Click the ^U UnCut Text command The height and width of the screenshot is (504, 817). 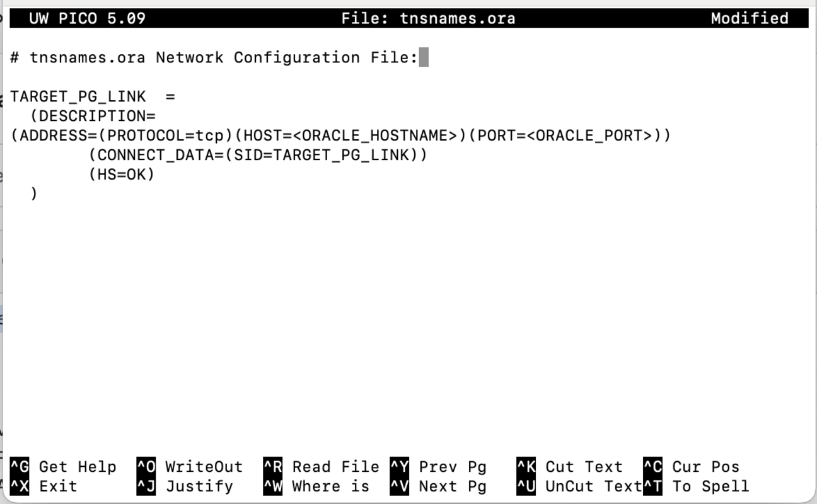pyautogui.click(x=580, y=486)
